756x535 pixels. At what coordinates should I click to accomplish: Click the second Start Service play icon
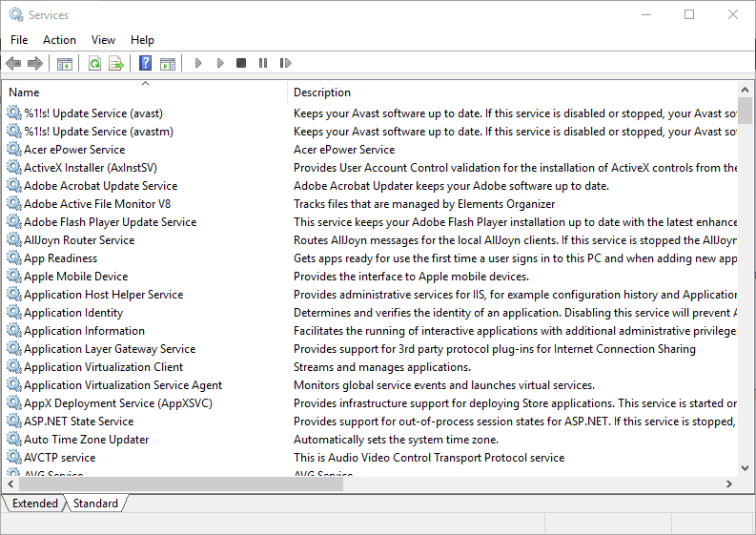220,63
